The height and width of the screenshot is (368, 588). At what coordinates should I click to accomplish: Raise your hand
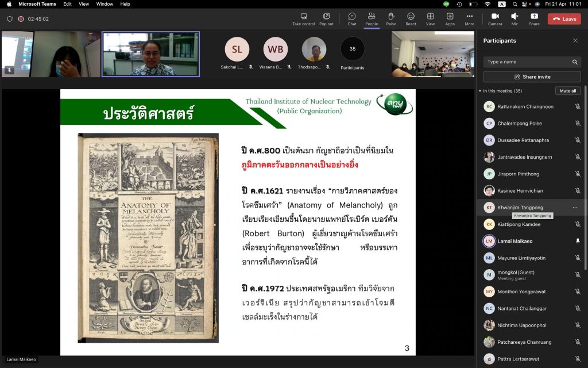click(x=391, y=19)
